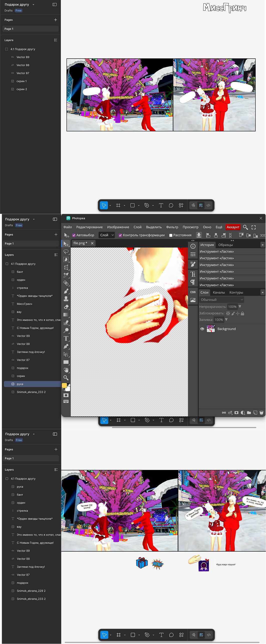Click the trash icon in the Слои panel
266x644 pixels.
261,413
